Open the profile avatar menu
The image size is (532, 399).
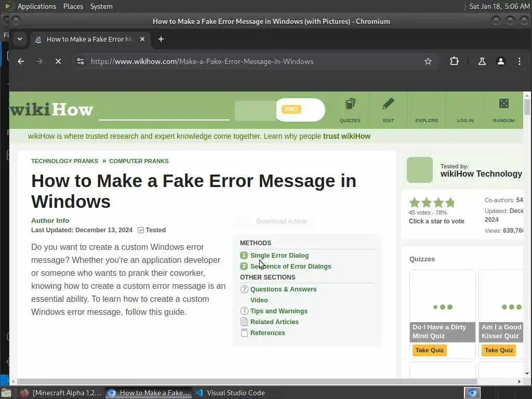(x=500, y=61)
